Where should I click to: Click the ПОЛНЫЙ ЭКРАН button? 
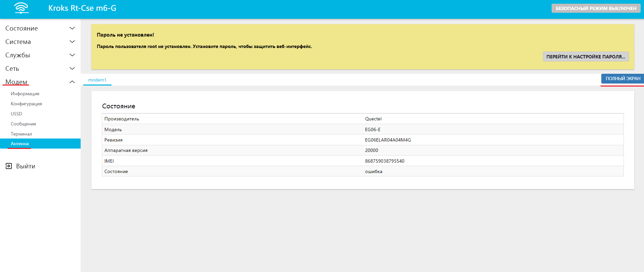pyautogui.click(x=622, y=78)
